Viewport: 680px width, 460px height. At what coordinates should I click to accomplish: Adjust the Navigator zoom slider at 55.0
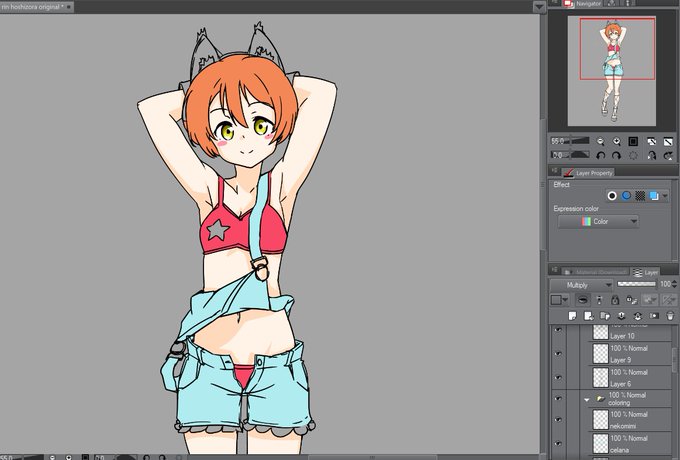pyautogui.click(x=570, y=141)
